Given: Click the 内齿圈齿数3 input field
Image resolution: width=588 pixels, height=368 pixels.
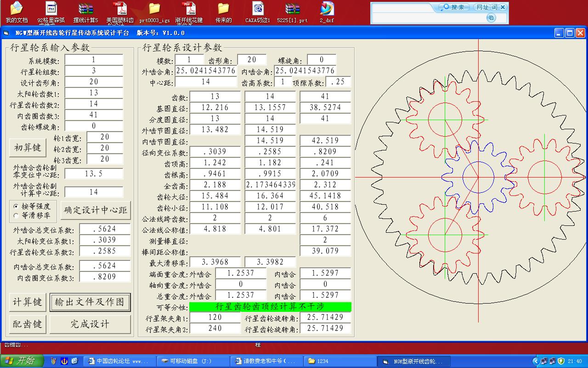Looking at the screenshot, I should click(x=94, y=115).
